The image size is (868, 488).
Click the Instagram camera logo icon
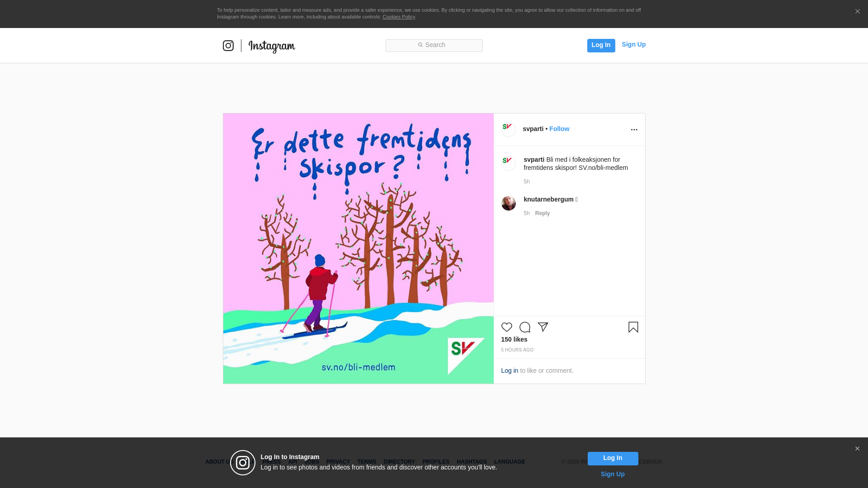click(228, 46)
